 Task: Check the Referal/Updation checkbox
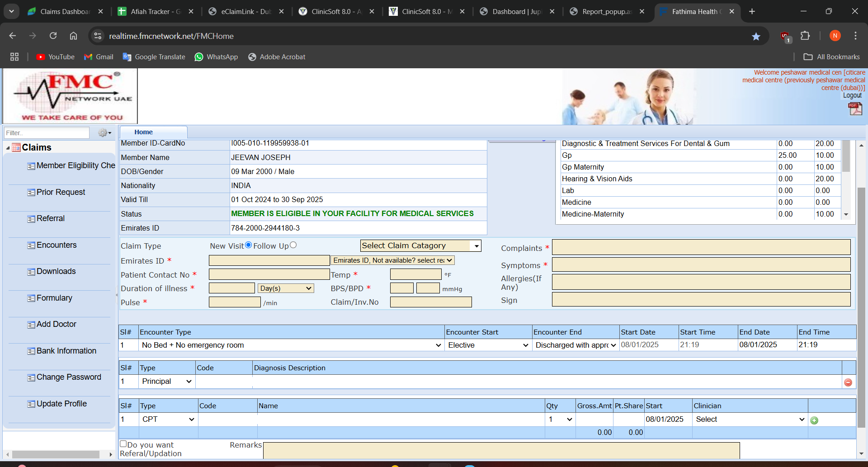[x=123, y=444]
